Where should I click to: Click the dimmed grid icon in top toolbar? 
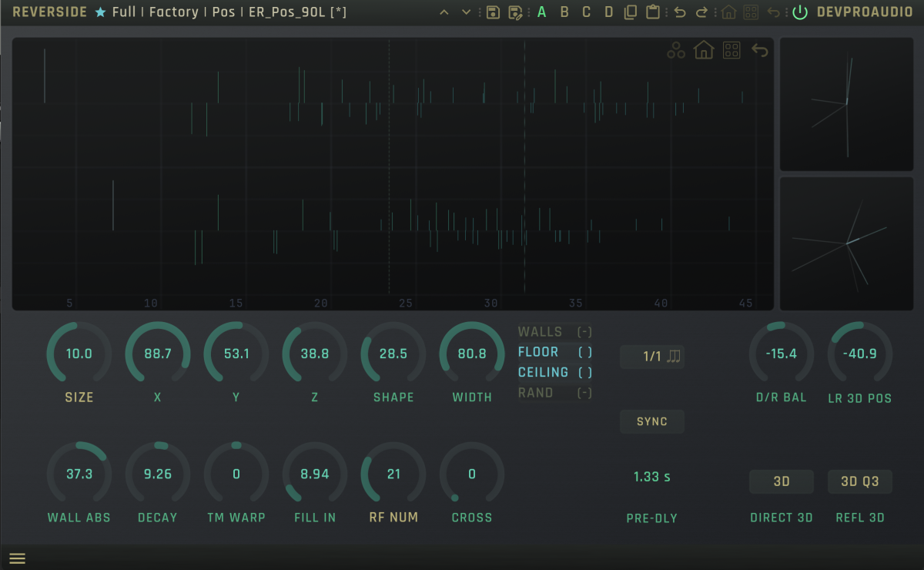coord(751,12)
